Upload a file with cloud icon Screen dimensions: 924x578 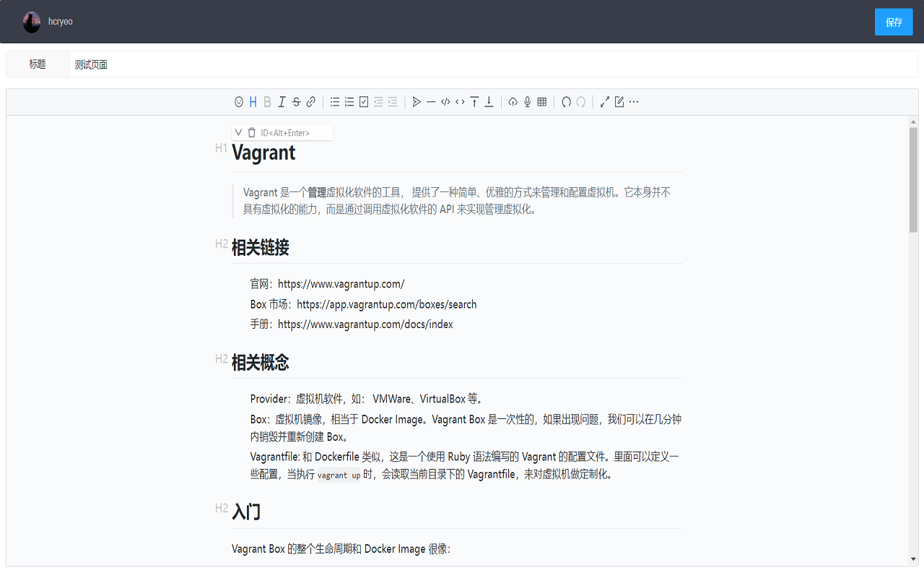[x=513, y=102]
